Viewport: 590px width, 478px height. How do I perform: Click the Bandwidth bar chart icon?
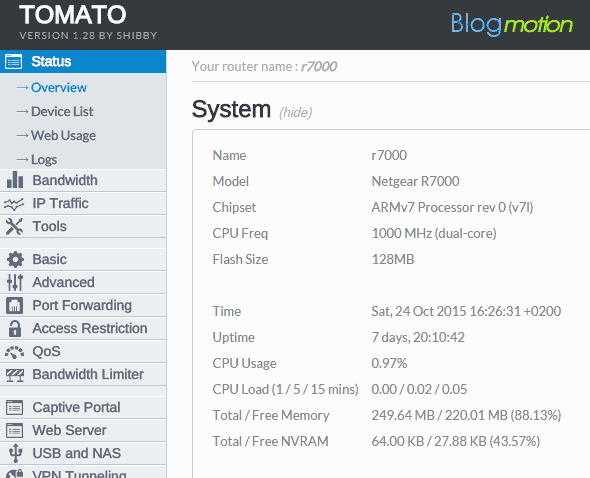(x=15, y=180)
